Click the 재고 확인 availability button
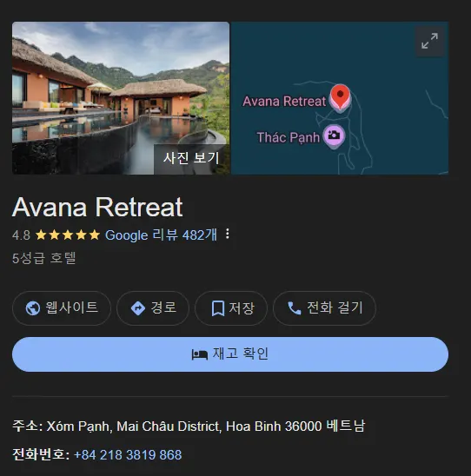This screenshot has width=471, height=476. click(230, 354)
